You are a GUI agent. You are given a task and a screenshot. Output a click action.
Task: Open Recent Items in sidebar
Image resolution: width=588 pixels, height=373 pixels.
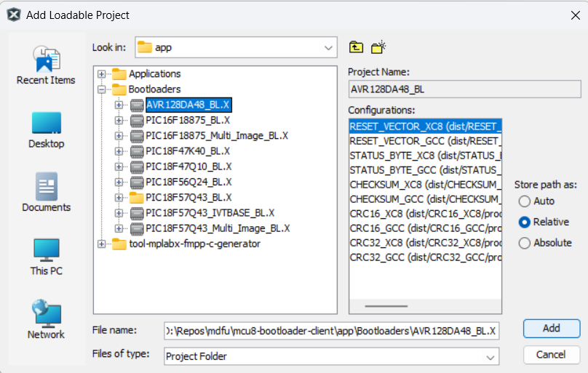[x=46, y=65]
